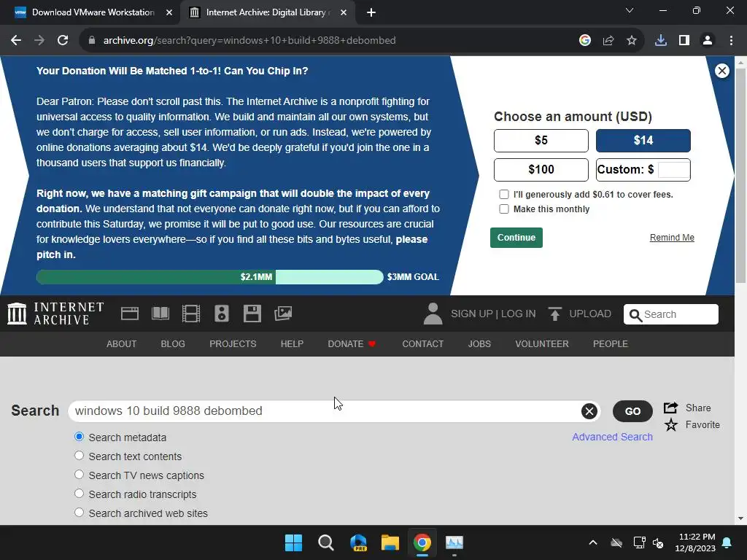747x560 pixels.
Task: Open the DONATE menu item
Action: pyautogui.click(x=352, y=344)
